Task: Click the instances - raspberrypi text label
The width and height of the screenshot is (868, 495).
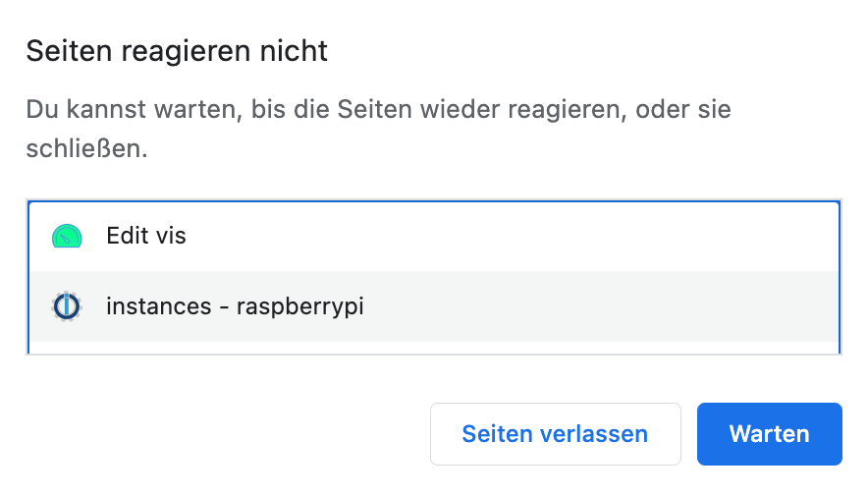Action: coord(235,306)
